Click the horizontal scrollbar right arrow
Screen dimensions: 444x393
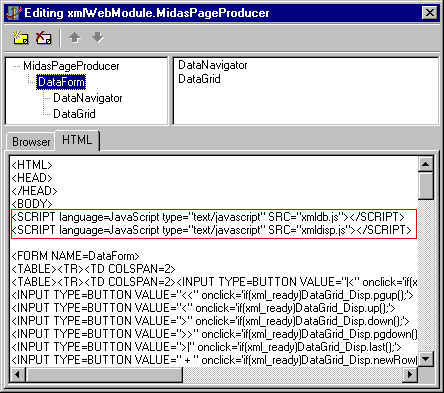(410, 375)
